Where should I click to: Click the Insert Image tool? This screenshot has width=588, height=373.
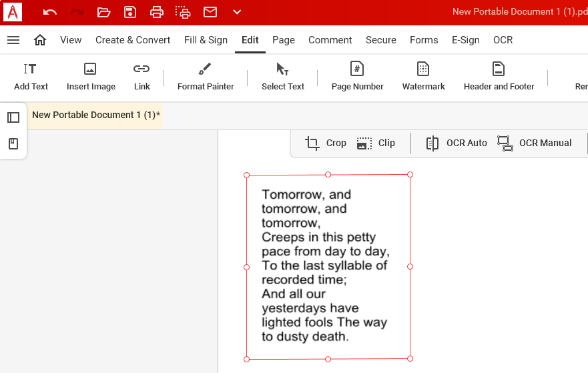[x=91, y=77]
